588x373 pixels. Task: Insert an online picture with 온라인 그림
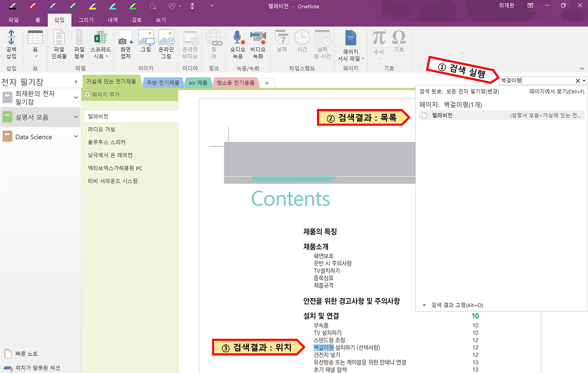167,45
